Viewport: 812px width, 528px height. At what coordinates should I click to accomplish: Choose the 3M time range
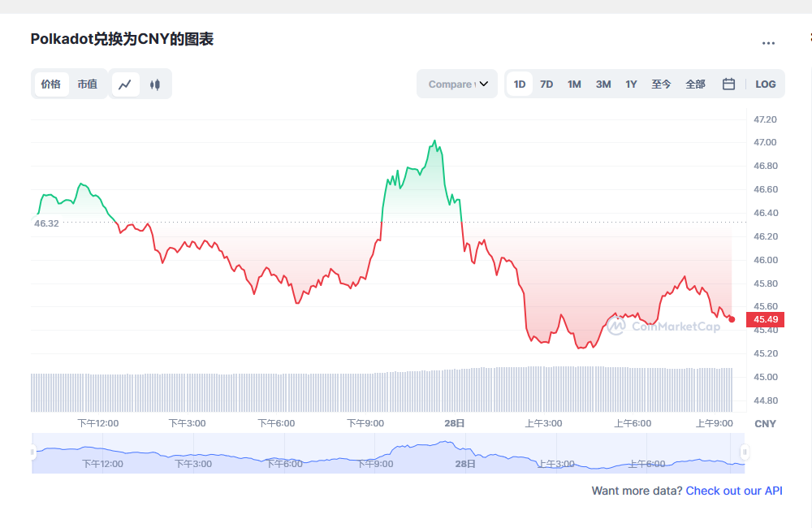(603, 84)
